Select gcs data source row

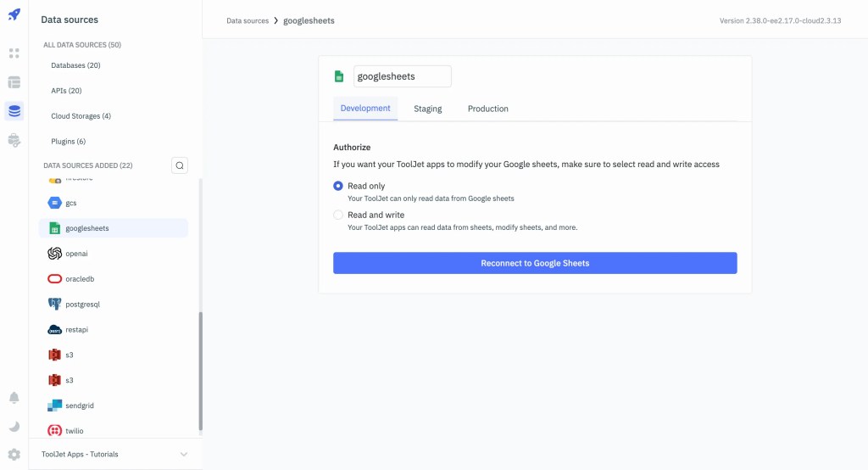pos(114,203)
